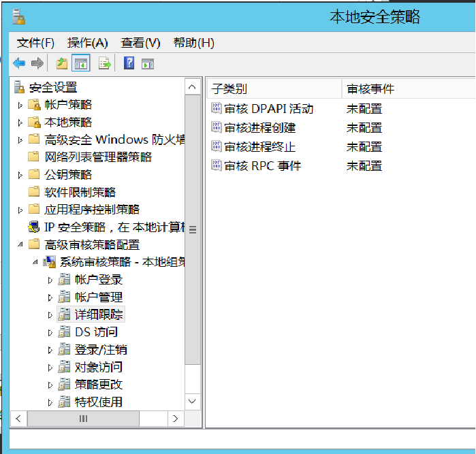Expand 高级安全 Windows 防火墙 node

point(20,140)
